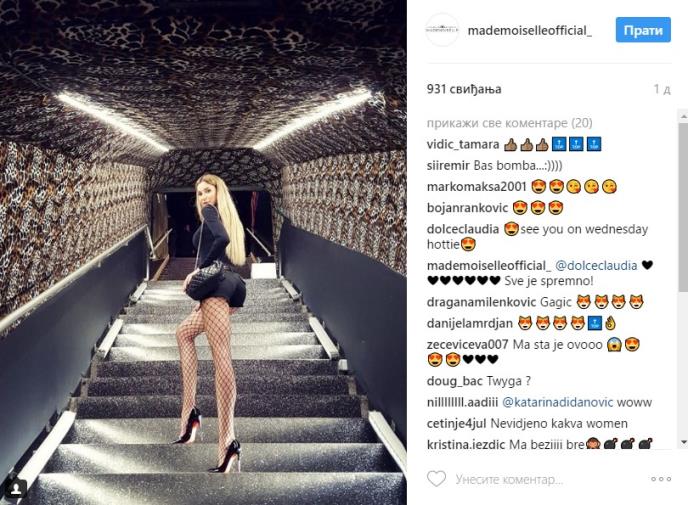Open the @katarinadidanovic mention link

pyautogui.click(x=557, y=402)
